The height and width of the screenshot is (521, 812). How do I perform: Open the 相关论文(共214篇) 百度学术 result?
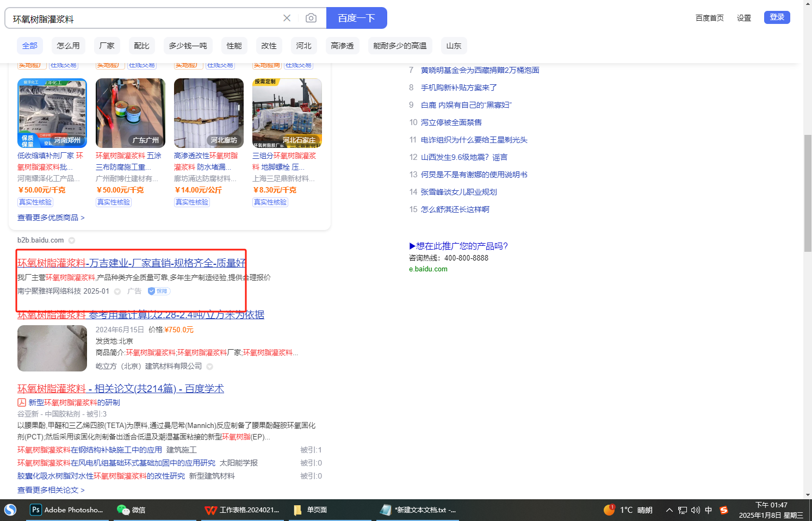[x=121, y=389]
